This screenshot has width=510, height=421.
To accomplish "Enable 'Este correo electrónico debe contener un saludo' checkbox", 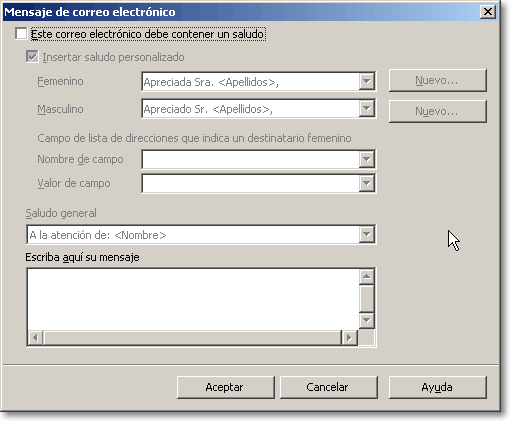I will coord(21,34).
